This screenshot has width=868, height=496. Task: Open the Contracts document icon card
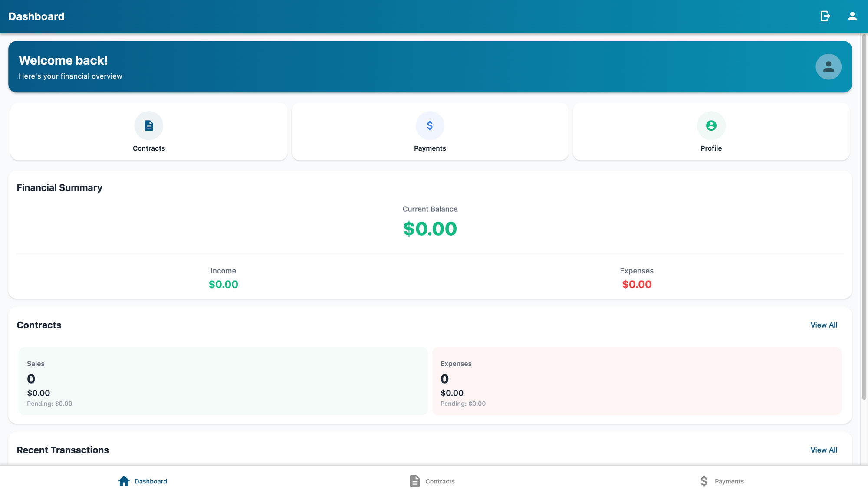click(x=149, y=131)
